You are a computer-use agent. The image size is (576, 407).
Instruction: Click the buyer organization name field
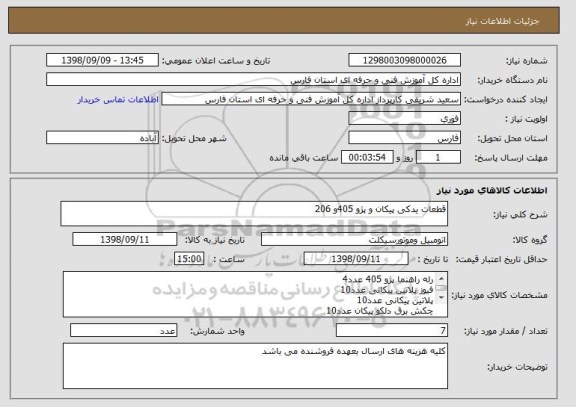click(x=253, y=80)
